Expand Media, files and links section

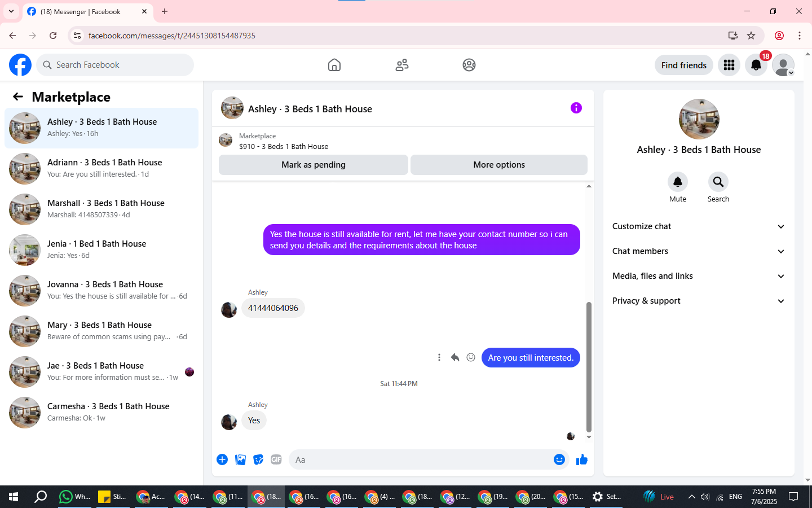(x=699, y=276)
